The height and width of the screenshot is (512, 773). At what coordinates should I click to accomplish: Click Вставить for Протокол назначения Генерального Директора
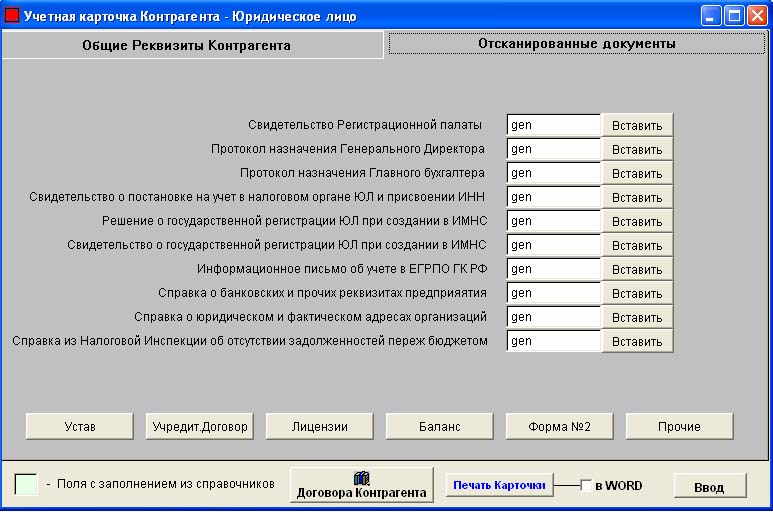pyautogui.click(x=637, y=149)
